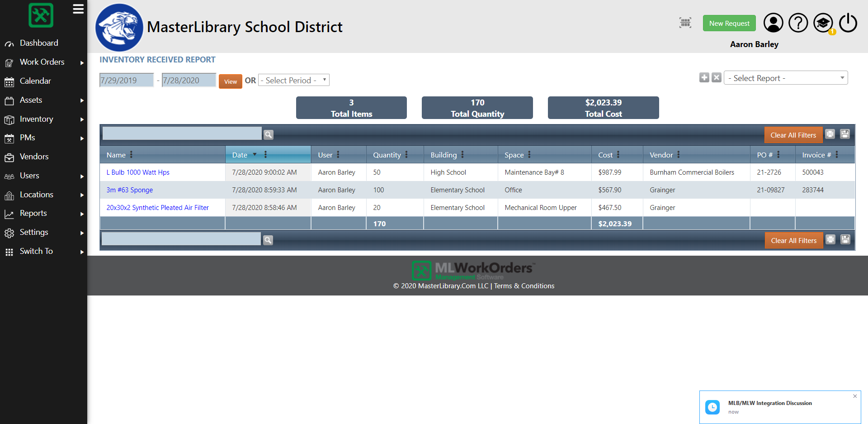Screen dimensions: 868x424
Task: Open 3m #63 Sponge item link
Action: [130, 190]
